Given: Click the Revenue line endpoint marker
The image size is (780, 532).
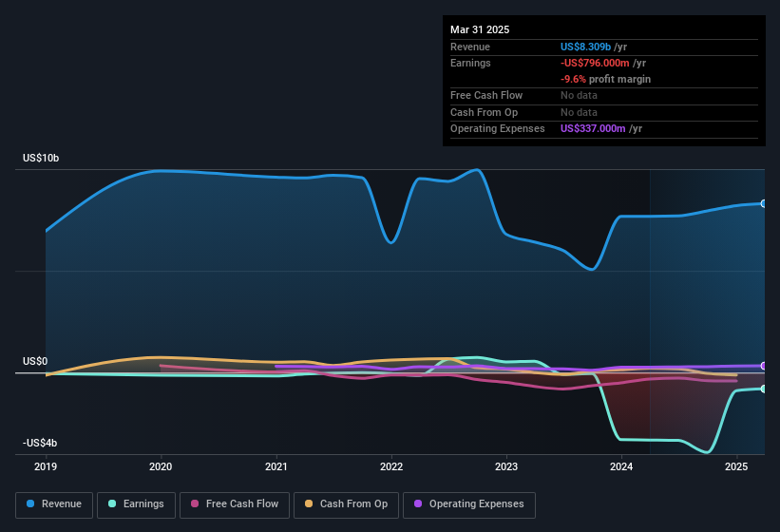Looking at the screenshot, I should (x=764, y=204).
